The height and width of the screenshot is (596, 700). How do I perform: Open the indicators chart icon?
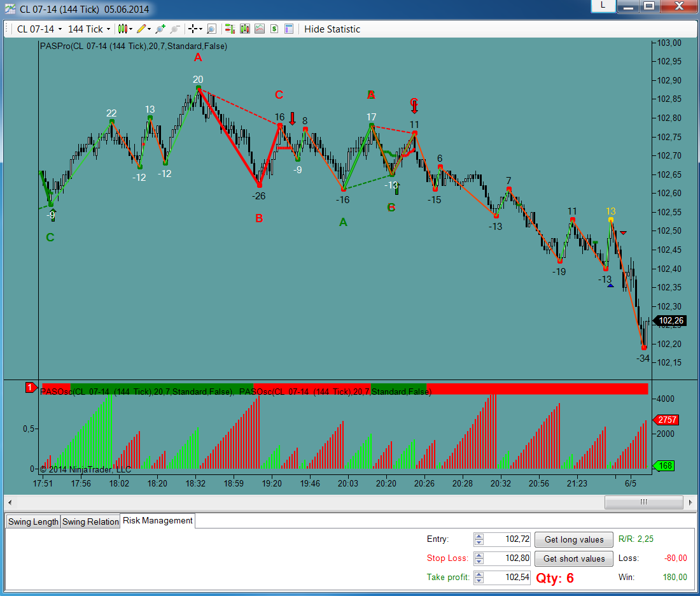pyautogui.click(x=260, y=29)
